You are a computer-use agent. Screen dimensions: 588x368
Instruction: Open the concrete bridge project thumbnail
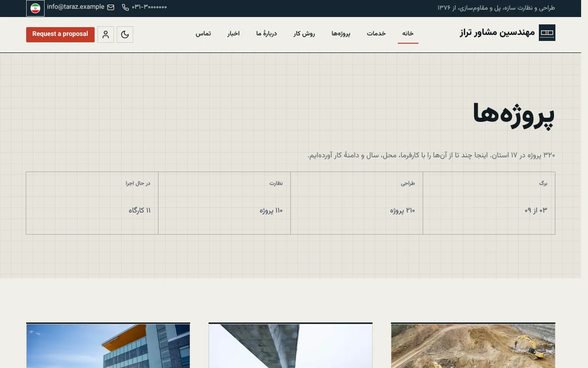(290, 346)
